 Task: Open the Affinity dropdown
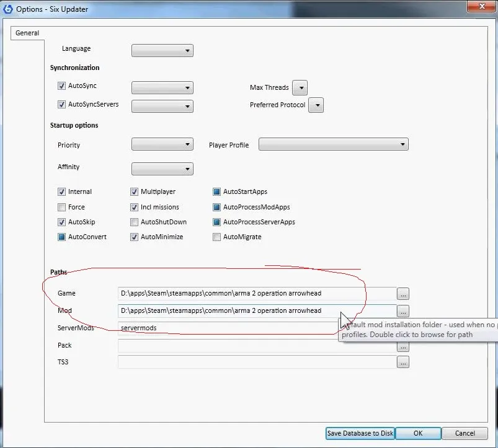(162, 169)
